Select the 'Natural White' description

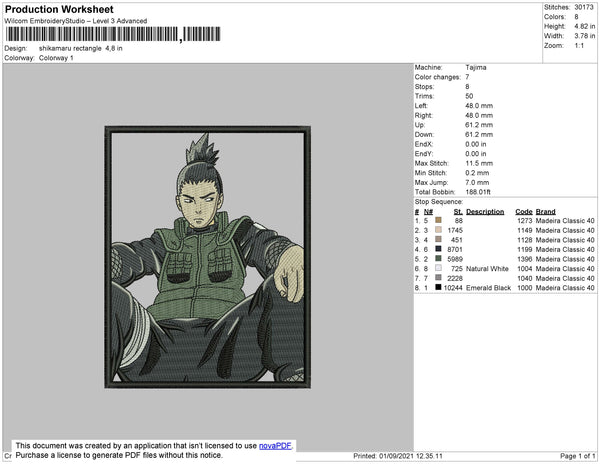tap(488, 269)
